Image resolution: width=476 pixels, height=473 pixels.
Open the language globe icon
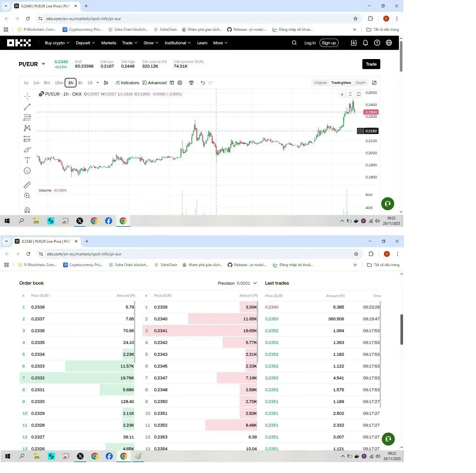click(389, 43)
